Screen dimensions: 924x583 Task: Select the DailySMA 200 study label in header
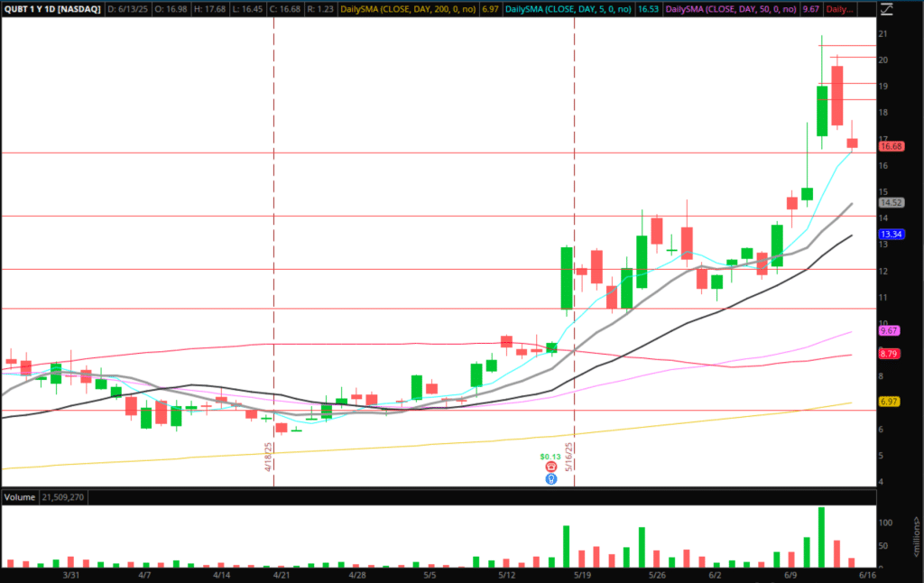coord(408,9)
